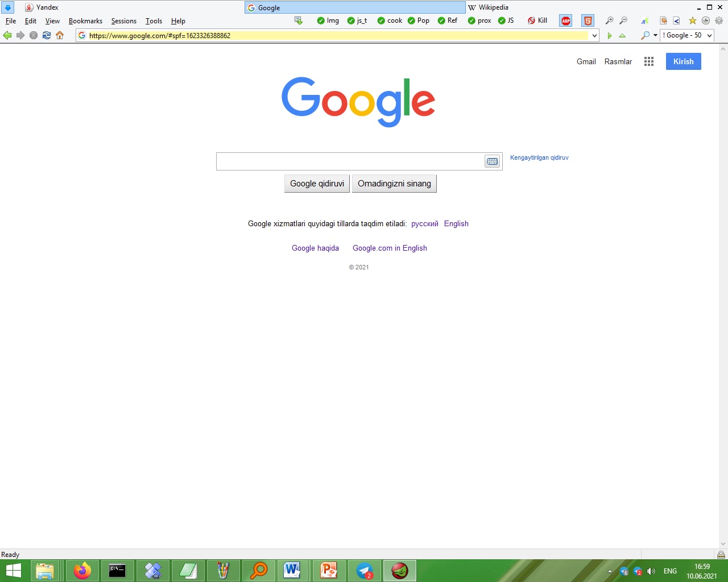This screenshot has width=728, height=582.
Task: Switch language to русский
Action: [425, 223]
